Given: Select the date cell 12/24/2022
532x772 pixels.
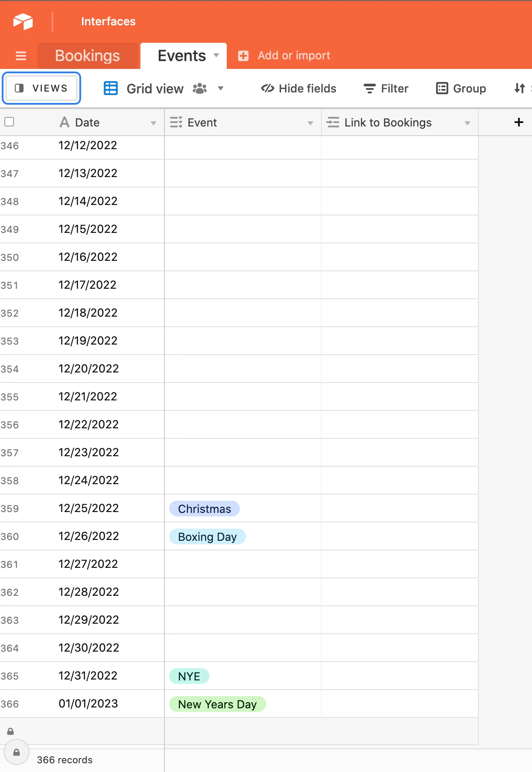Looking at the screenshot, I should click(89, 480).
